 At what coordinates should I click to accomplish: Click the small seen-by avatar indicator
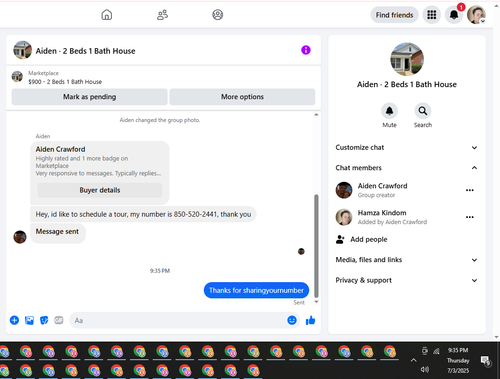(301, 251)
